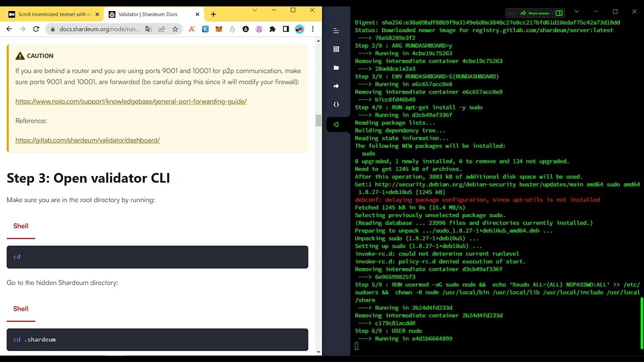Click 'Go to the hidden Shardeum directory:' text
644x362 pixels.
click(x=62, y=283)
